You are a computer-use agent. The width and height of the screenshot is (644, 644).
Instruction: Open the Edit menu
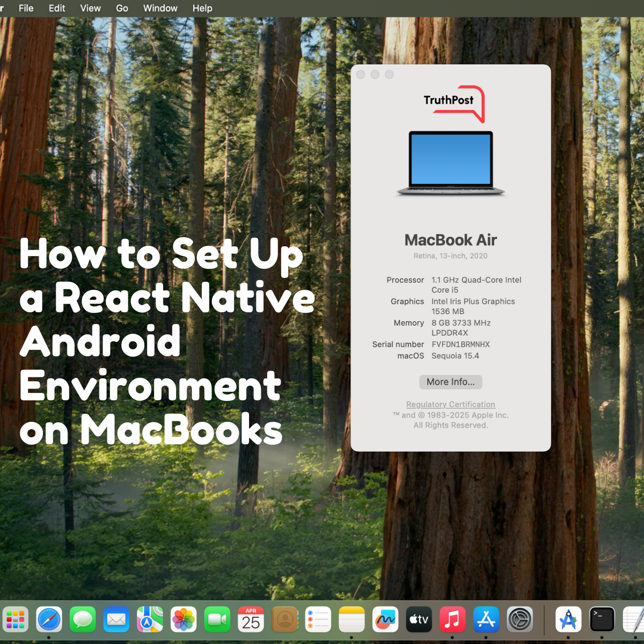pos(57,8)
